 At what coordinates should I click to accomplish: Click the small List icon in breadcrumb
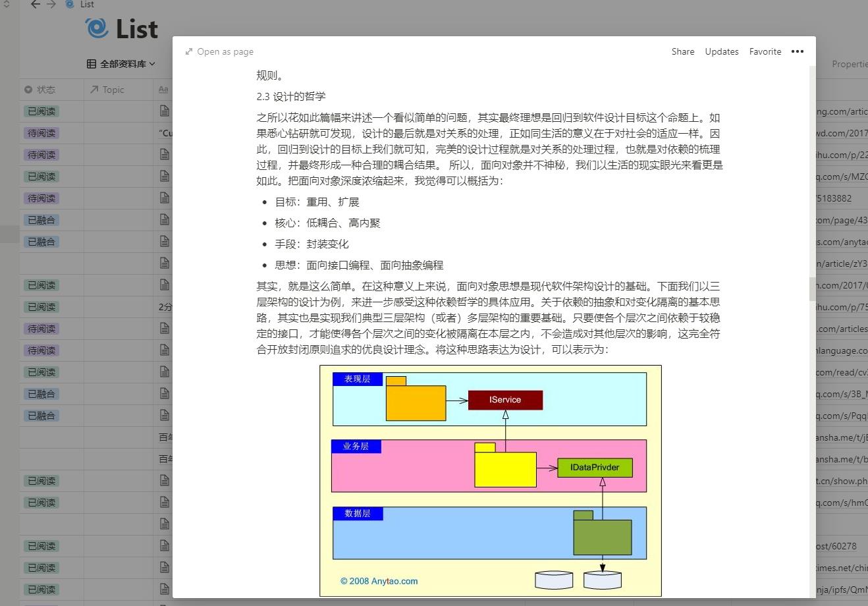click(x=70, y=5)
